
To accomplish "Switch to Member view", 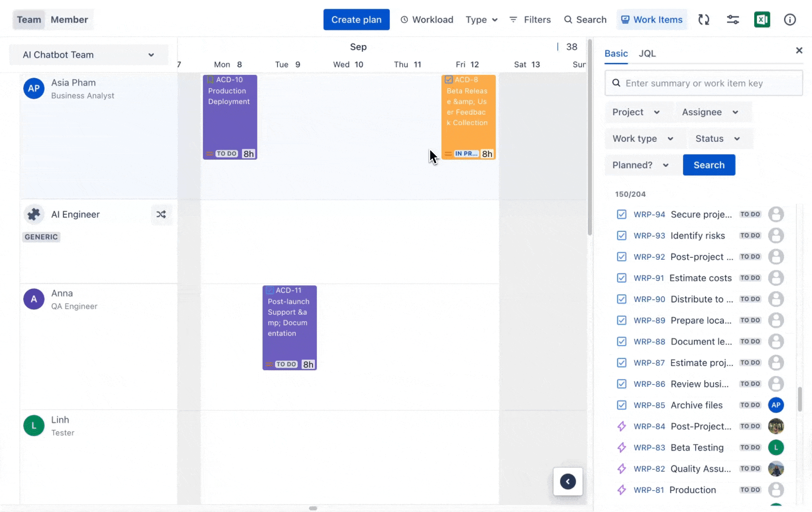I will [69, 19].
